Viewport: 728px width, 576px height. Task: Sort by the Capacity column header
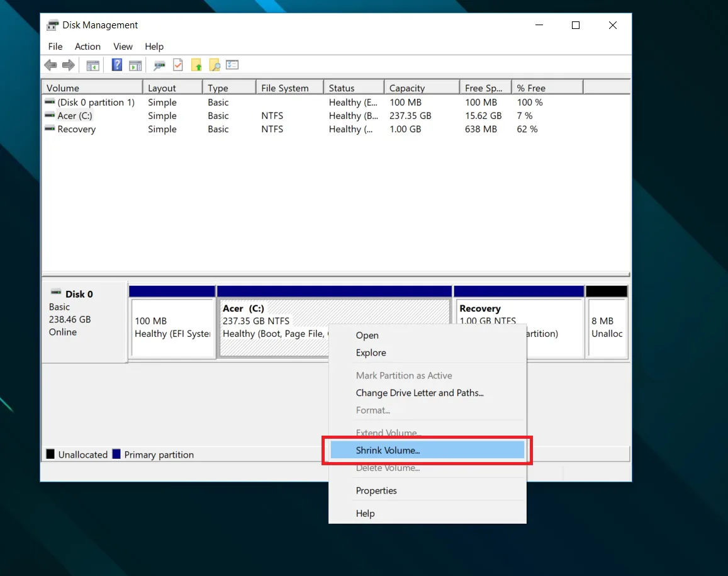click(x=422, y=88)
